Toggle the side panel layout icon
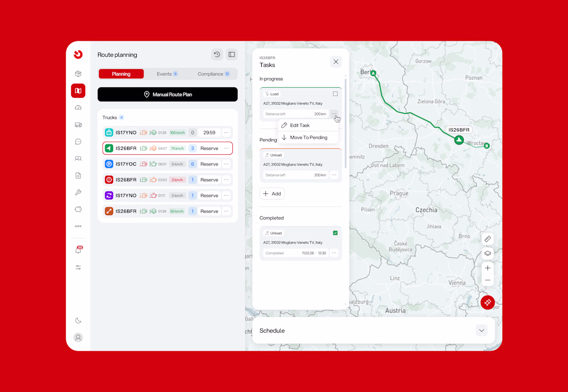568x392 pixels. [232, 55]
